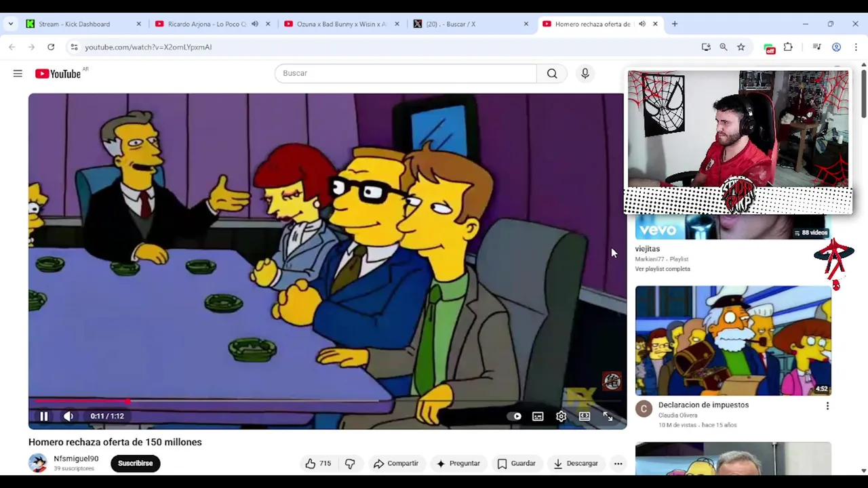Open media controls music icon

coord(816,47)
